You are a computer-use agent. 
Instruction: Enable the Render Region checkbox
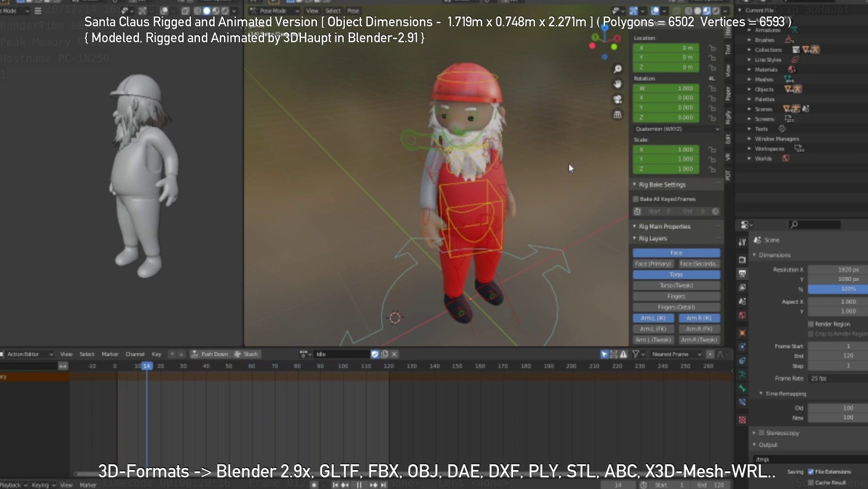pos(811,324)
